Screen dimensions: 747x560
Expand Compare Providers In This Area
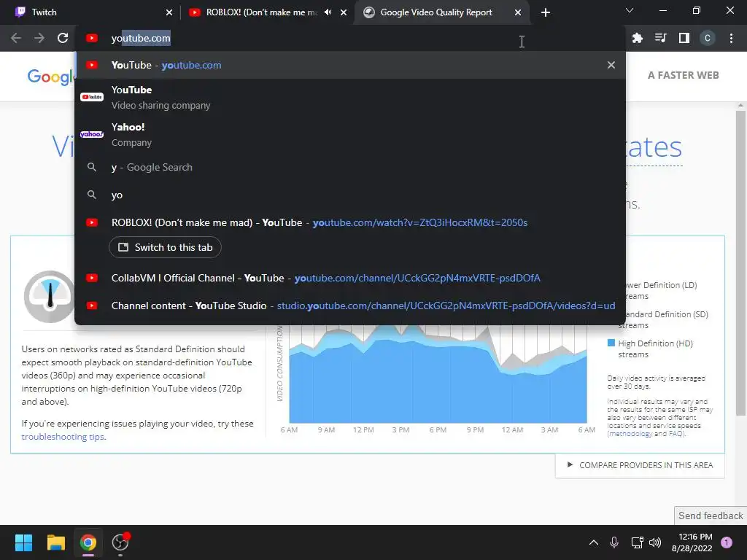[x=640, y=465]
